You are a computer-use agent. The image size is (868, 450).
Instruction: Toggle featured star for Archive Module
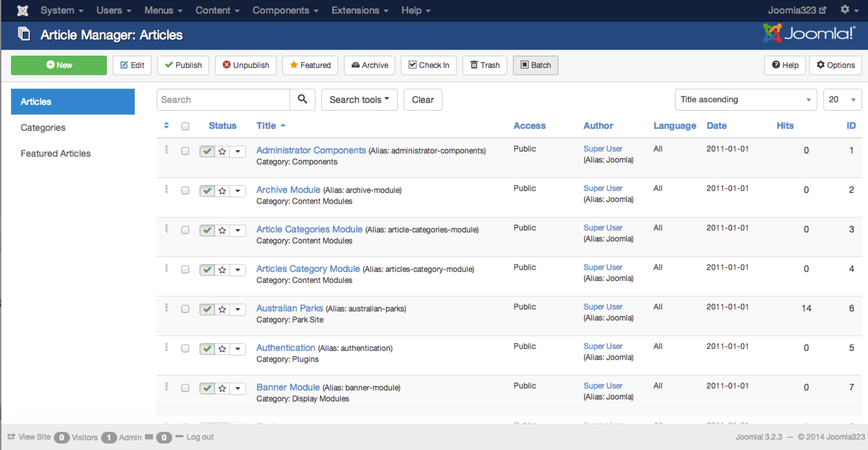(x=222, y=191)
